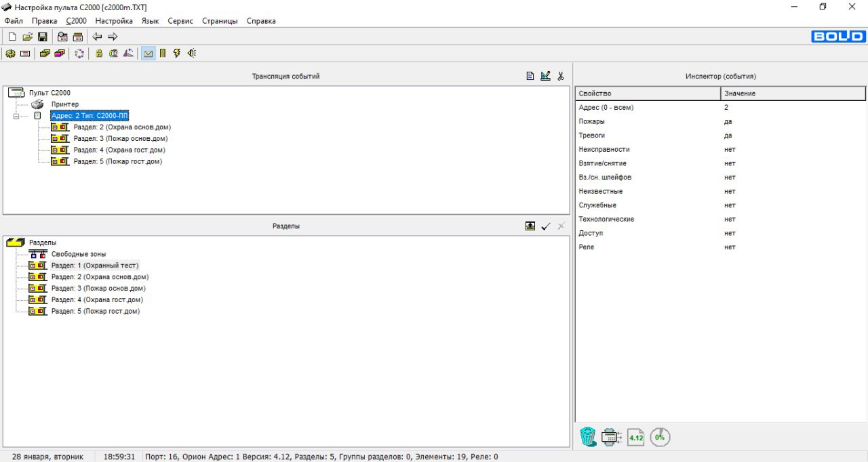
Task: Click the speaker sound toolbar icon
Action: [x=192, y=54]
